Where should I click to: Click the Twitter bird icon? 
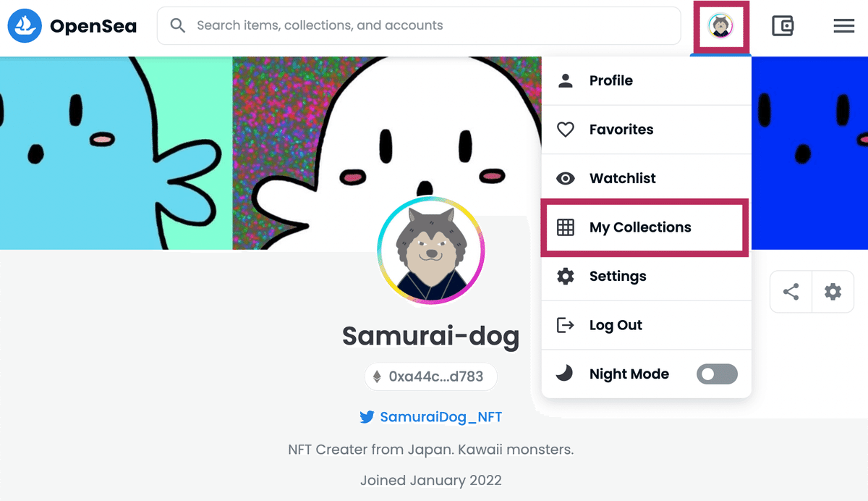click(367, 417)
